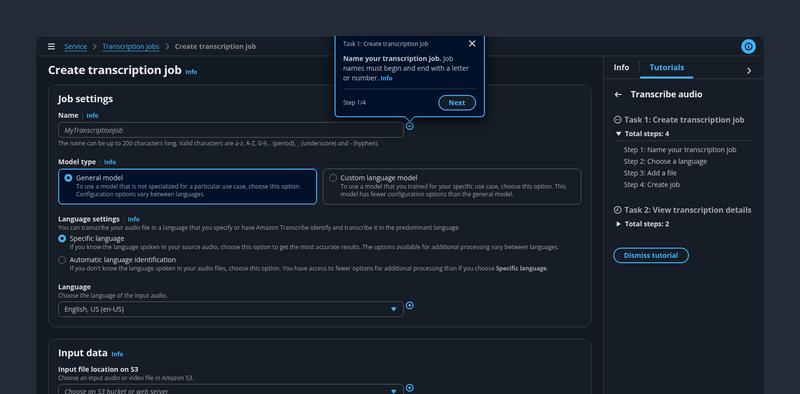
Task: Click the circular info icon at top right
Action: click(748, 46)
